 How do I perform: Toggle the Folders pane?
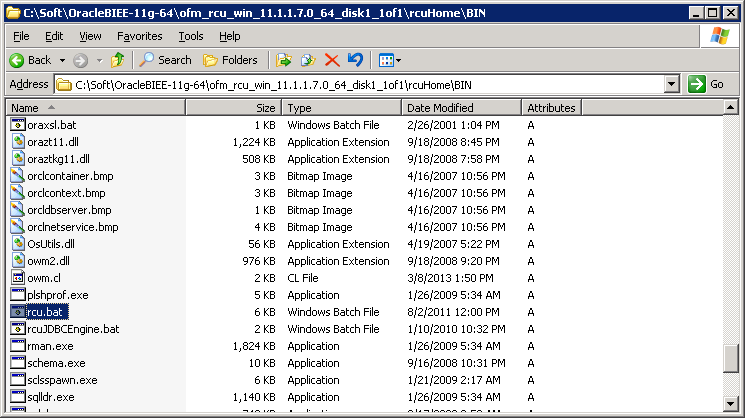(230, 60)
